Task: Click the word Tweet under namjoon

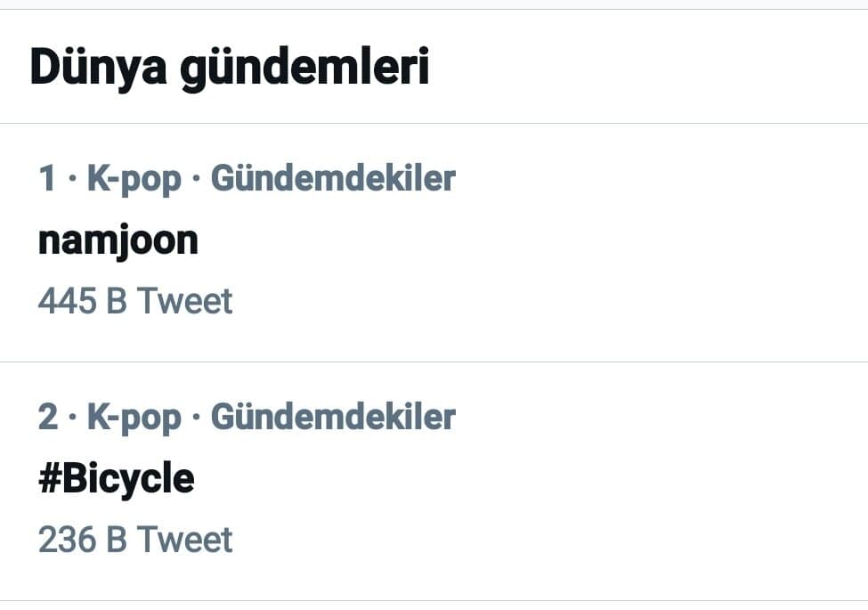Action: pos(184,301)
